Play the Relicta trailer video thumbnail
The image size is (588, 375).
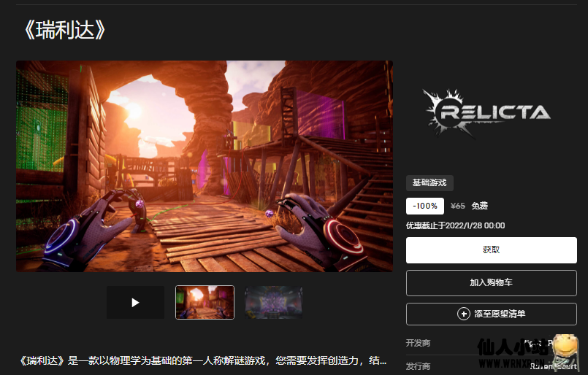coord(135,302)
